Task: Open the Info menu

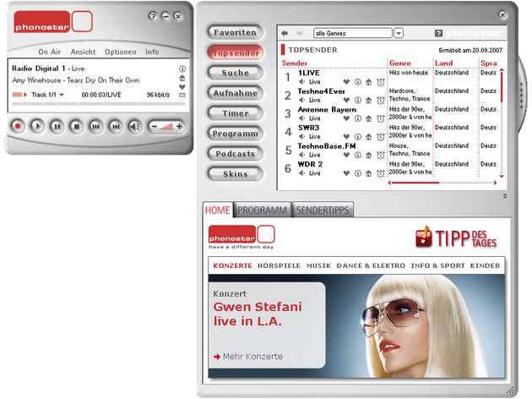Action: [152, 52]
